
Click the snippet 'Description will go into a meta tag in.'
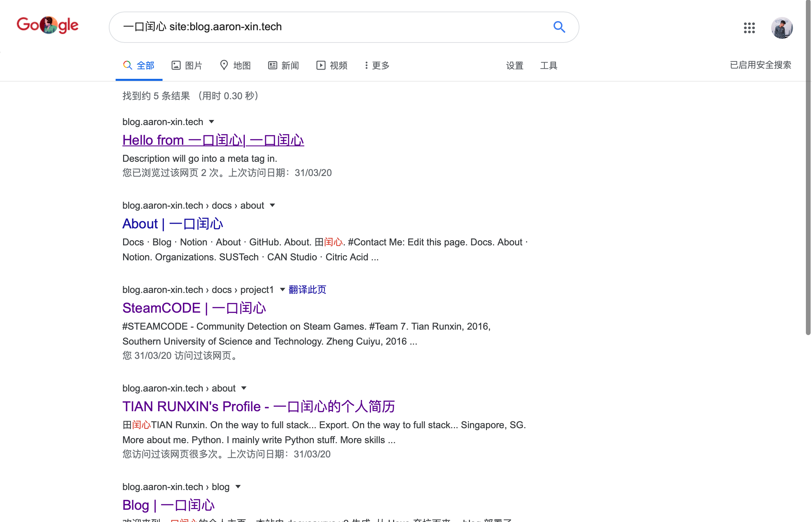point(200,158)
